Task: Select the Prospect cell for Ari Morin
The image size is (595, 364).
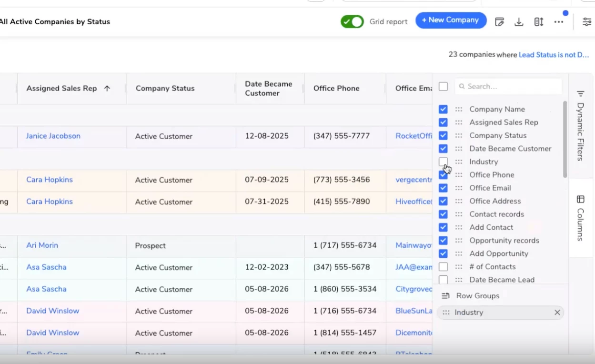Action: click(181, 246)
